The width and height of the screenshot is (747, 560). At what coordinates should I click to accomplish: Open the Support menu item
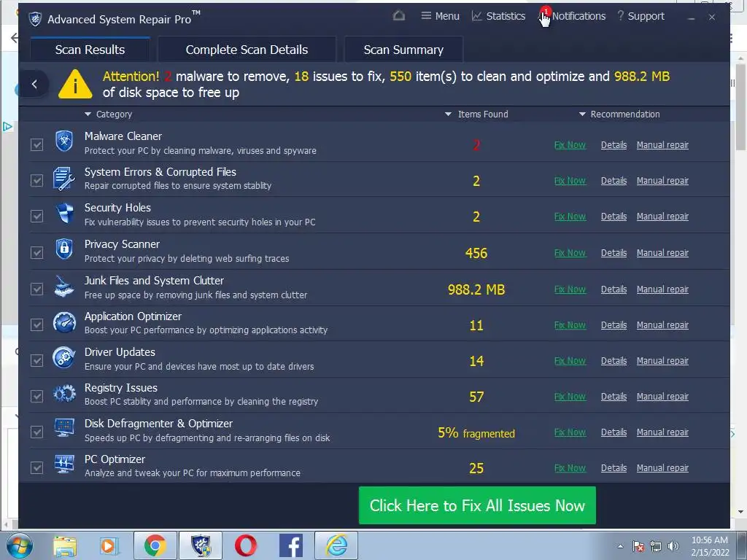640,16
